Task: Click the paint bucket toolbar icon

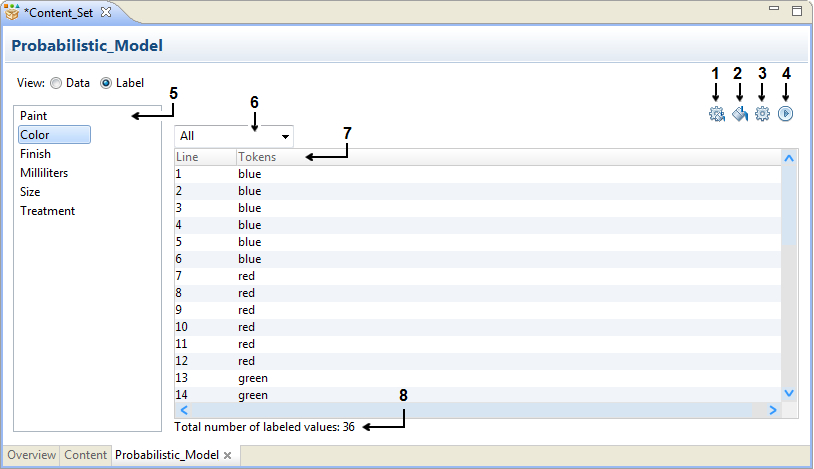Action: (x=740, y=114)
